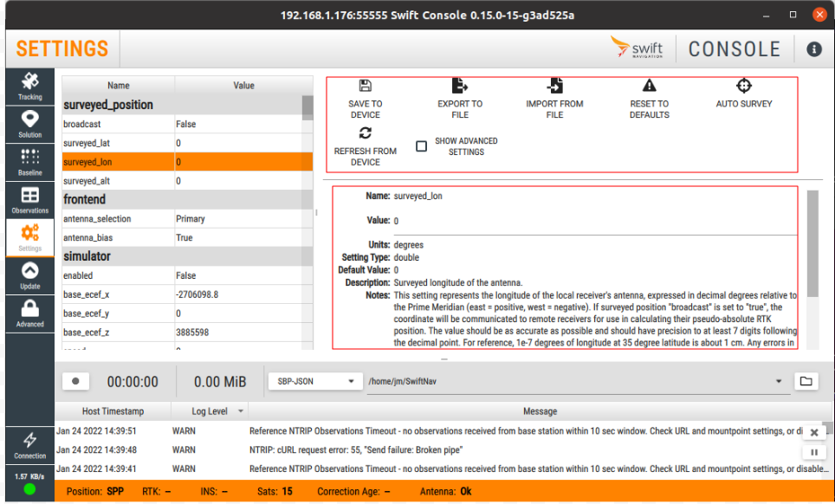Enable Show Advanced Settings checkbox
The height and width of the screenshot is (504, 835).
click(x=421, y=145)
